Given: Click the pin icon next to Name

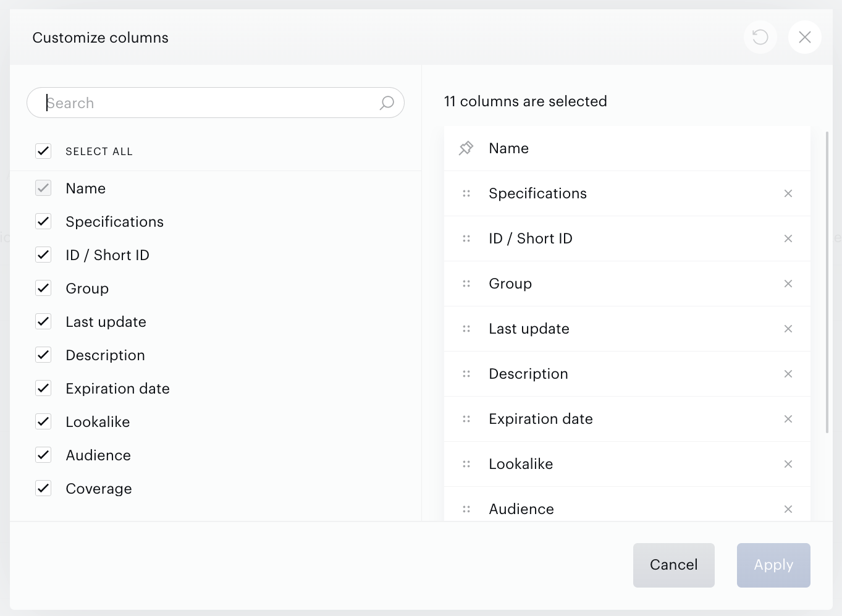Looking at the screenshot, I should [466, 148].
